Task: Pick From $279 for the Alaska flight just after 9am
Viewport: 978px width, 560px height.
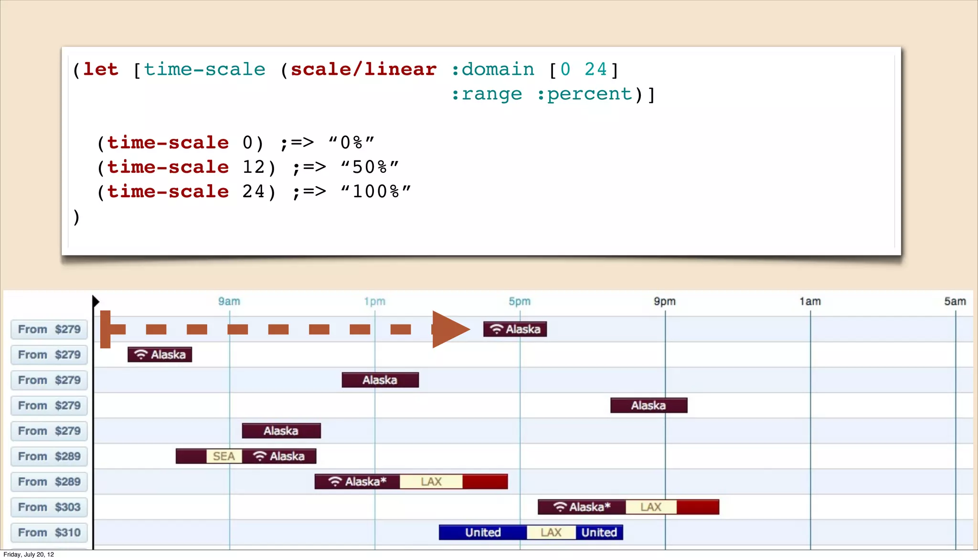Action: coord(49,431)
